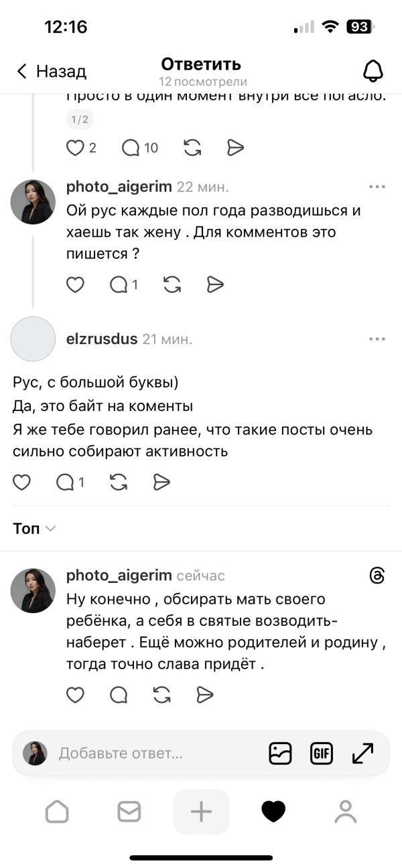Screen dimensions: 402x868
Task: Open replies to elzrusdus's comment
Action: 67,481
